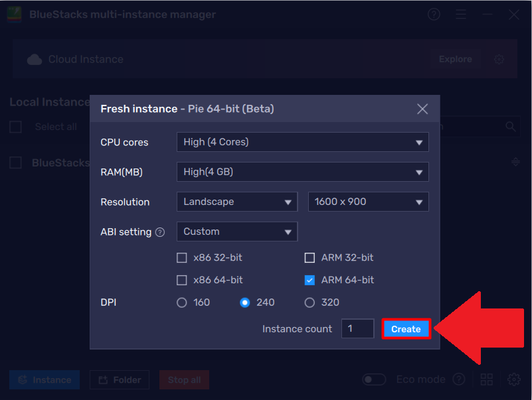The width and height of the screenshot is (532, 400).
Task: Click the Cloud Instance label
Action: [x=86, y=59]
